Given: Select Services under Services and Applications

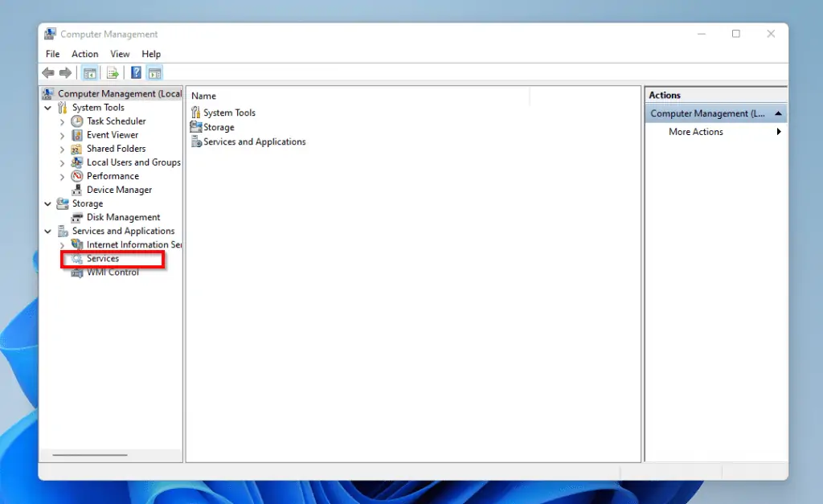Looking at the screenshot, I should click(104, 259).
